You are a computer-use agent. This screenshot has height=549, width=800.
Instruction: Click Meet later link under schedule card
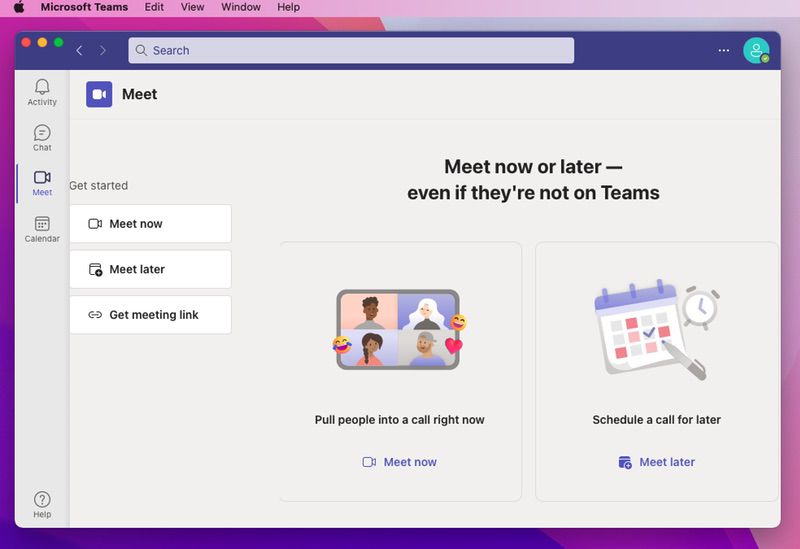pos(657,462)
